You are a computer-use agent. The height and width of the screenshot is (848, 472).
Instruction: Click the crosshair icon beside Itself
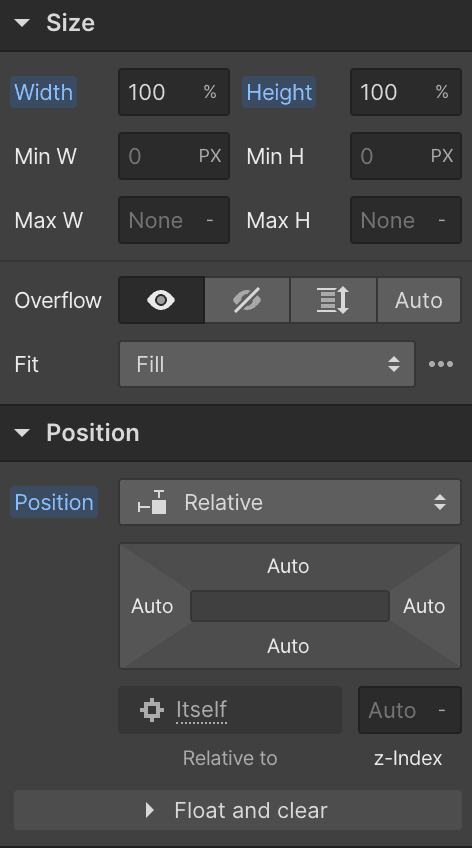pyautogui.click(x=152, y=710)
